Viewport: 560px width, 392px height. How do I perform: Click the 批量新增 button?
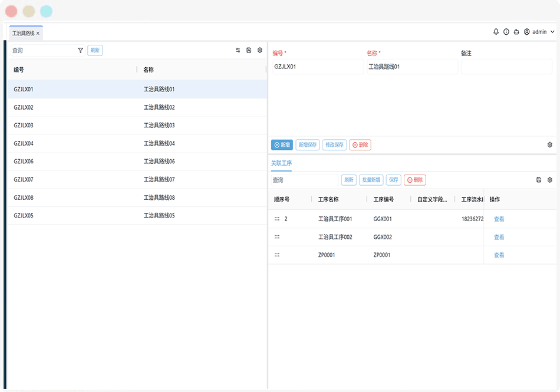click(371, 180)
